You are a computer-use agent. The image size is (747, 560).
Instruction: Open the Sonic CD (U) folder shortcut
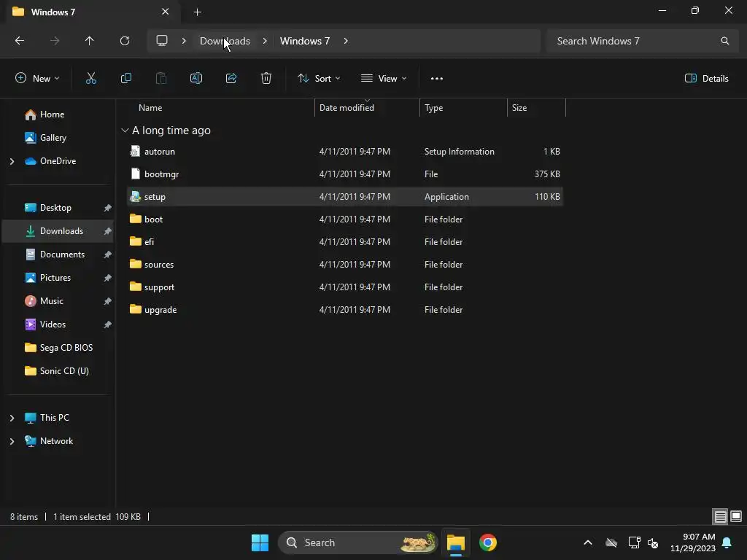click(x=58, y=371)
